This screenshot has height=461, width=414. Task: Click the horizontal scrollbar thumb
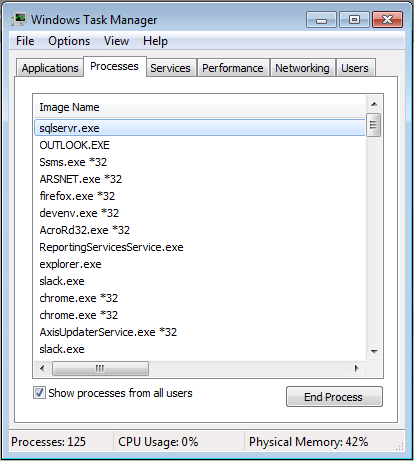coord(100,368)
